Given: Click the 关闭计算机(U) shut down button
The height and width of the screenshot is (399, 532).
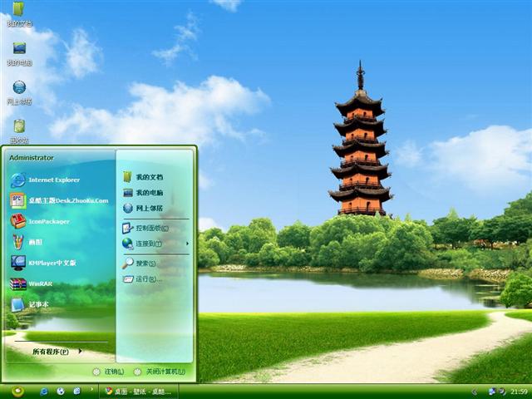Looking at the screenshot, I should point(160,372).
